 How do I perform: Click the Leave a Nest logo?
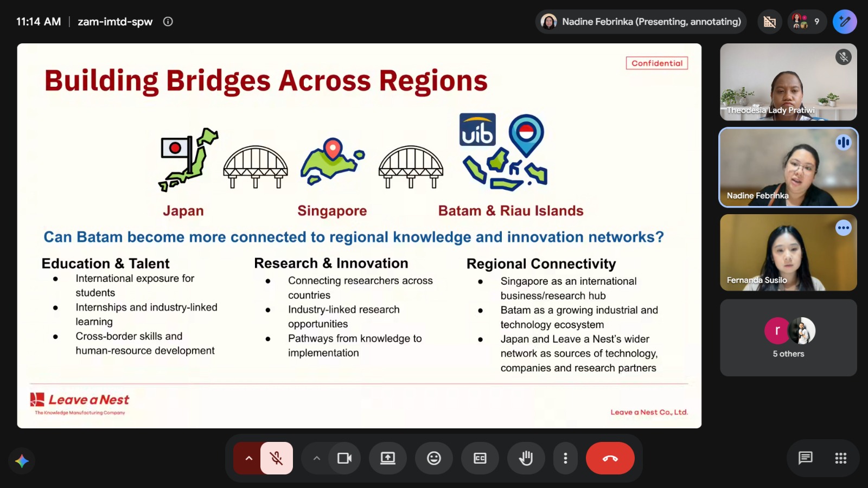tap(80, 403)
